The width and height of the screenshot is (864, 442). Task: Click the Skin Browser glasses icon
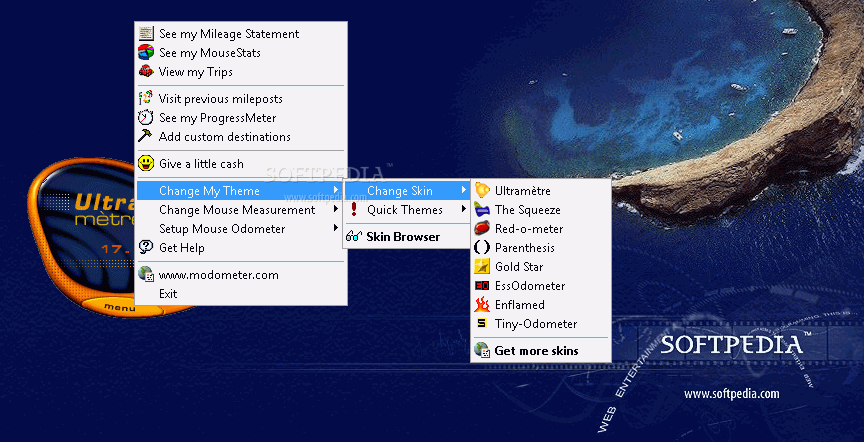point(353,237)
